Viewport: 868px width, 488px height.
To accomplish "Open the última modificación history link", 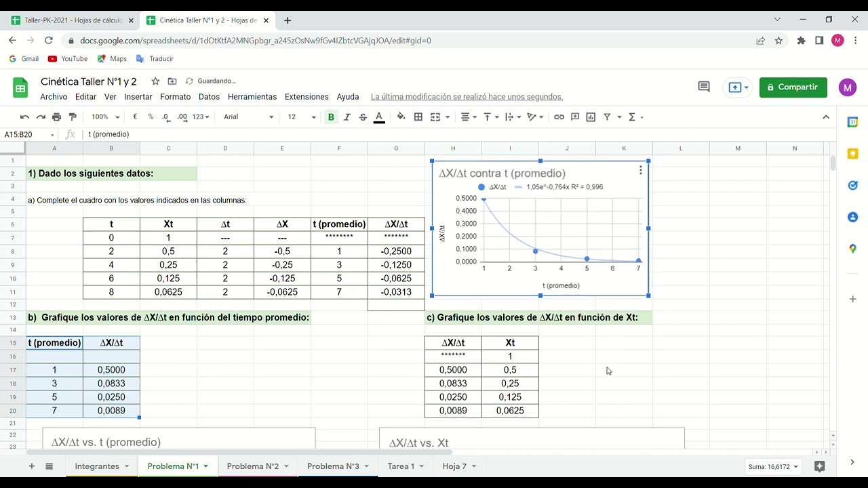I will 467,97.
